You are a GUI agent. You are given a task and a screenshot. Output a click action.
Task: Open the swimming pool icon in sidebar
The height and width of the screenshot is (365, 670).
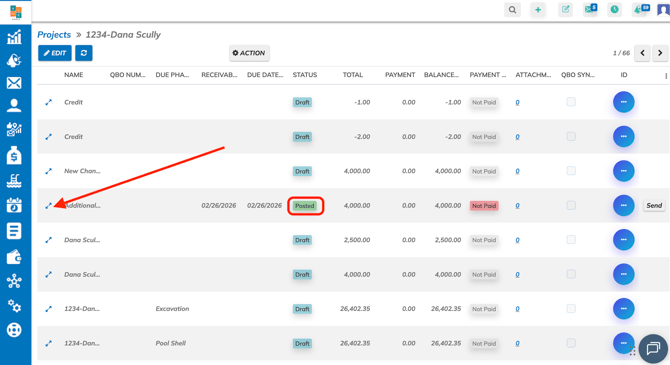pyautogui.click(x=14, y=181)
